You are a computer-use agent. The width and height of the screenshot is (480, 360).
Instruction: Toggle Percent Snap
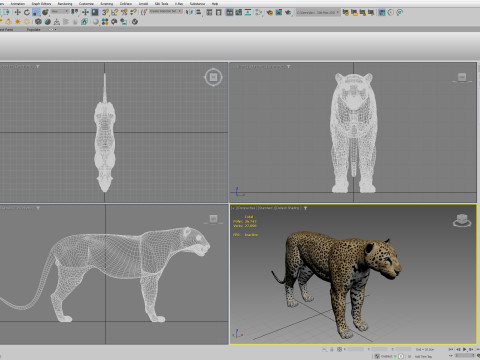tap(124, 12)
